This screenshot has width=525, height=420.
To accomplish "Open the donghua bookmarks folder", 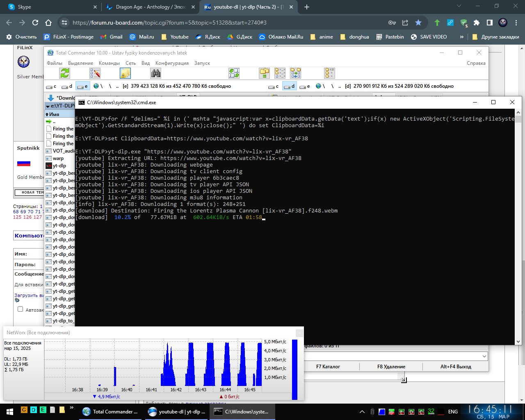I will coord(354,37).
